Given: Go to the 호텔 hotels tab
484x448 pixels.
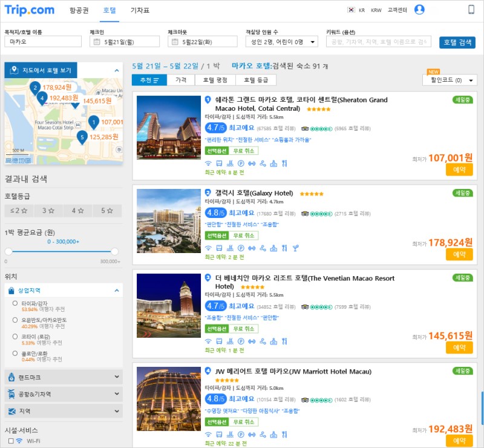Looking at the screenshot, I should point(110,10).
